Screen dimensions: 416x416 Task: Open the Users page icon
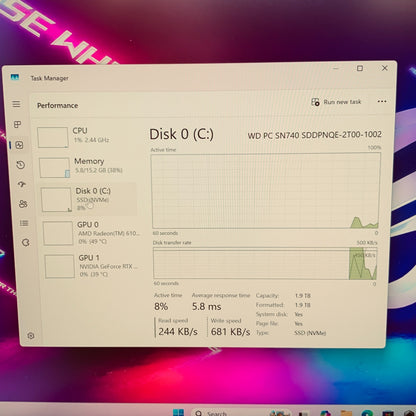(x=23, y=204)
